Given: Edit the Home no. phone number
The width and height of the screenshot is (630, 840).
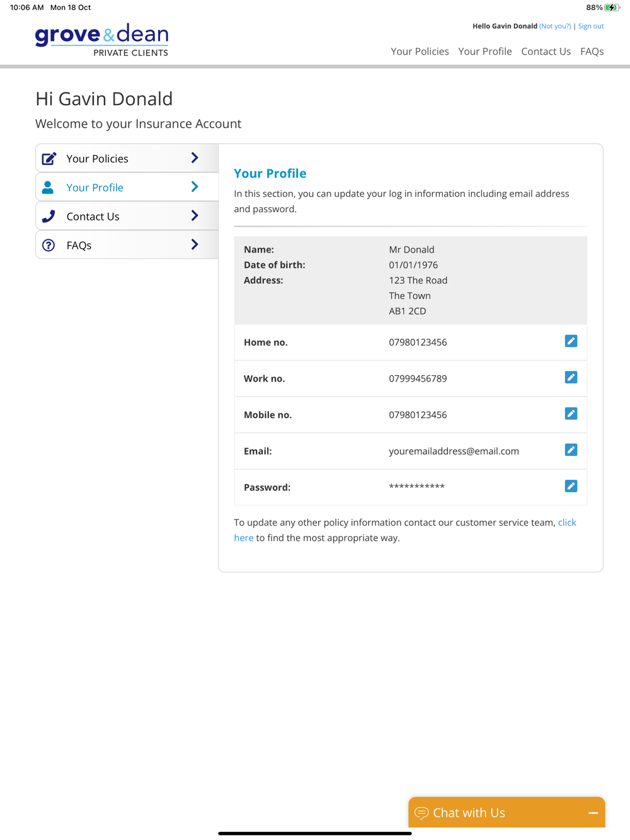Looking at the screenshot, I should tap(571, 341).
